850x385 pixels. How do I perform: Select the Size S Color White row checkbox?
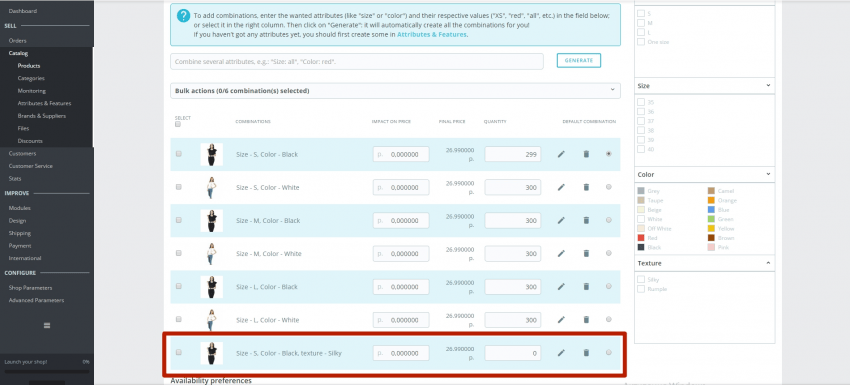click(179, 187)
